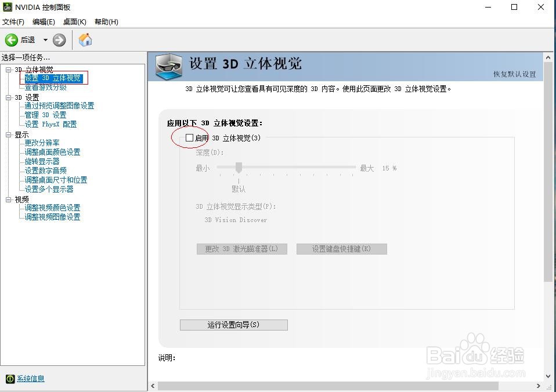
Task: Select 调整视频颜色设置 item
Action: [52, 208]
